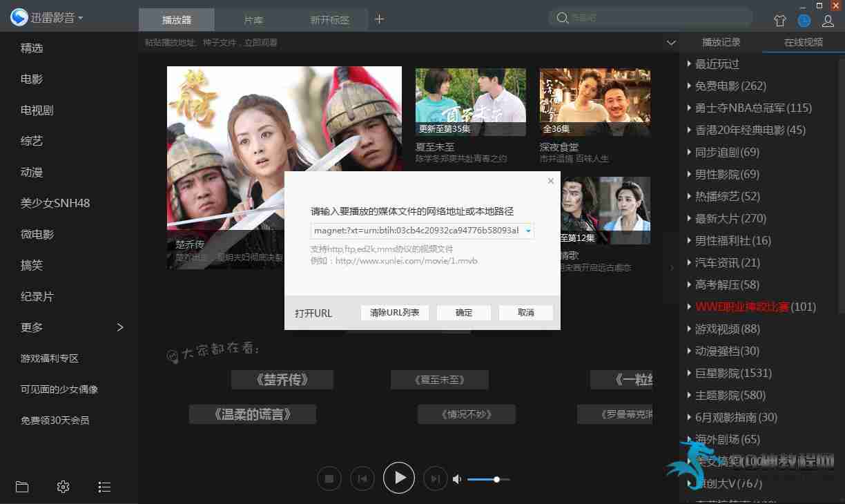The width and height of the screenshot is (845, 504).
Task: Stop playback with the stop button
Action: click(x=329, y=478)
